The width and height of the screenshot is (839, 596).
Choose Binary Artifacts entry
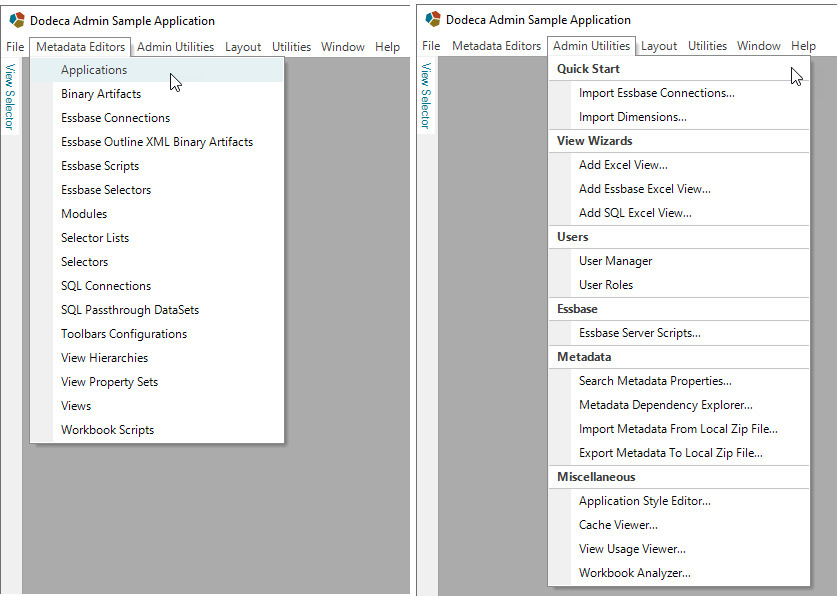(x=157, y=94)
